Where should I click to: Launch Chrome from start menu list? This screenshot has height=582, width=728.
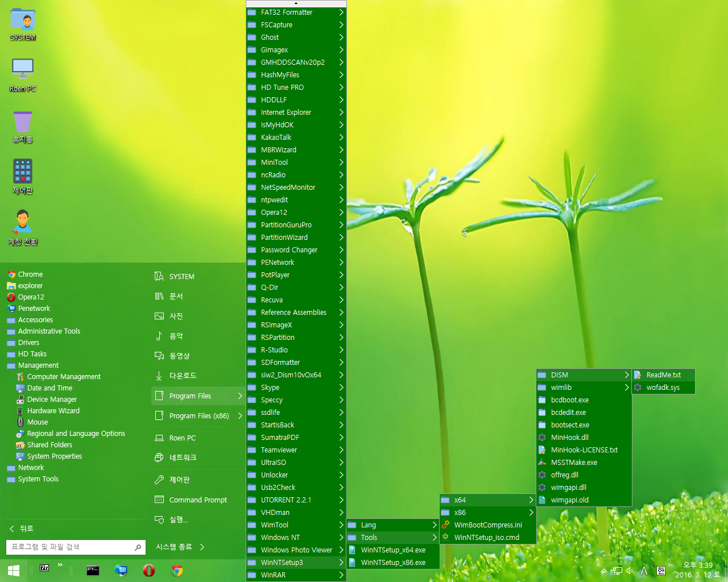coord(30,275)
